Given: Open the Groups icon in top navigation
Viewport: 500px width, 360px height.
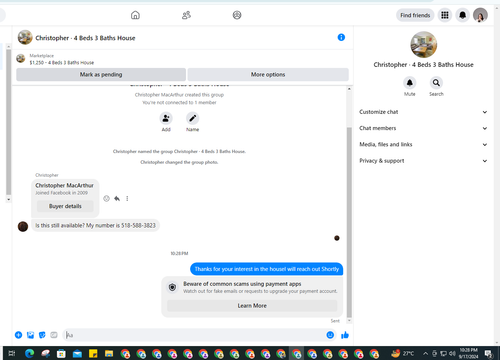Looking at the screenshot, I should click(x=237, y=15).
